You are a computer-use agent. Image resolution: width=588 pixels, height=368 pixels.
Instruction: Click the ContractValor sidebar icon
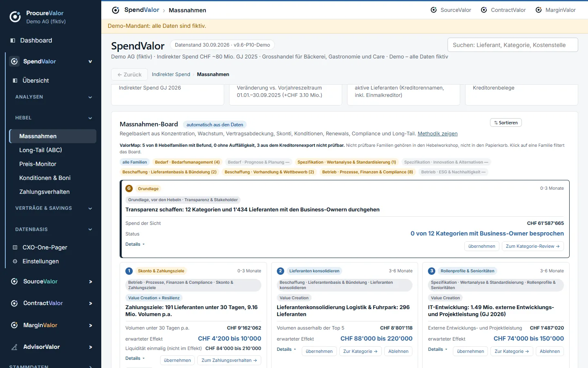(x=14, y=303)
